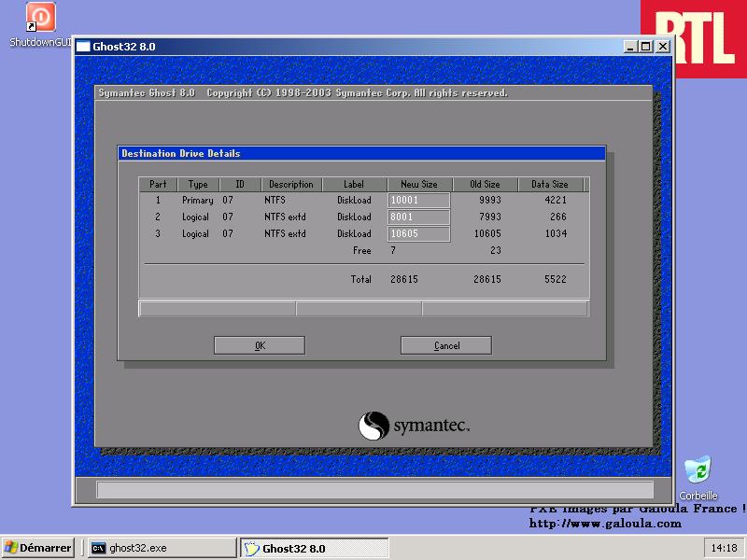Click old size value 7993
Screen dimensions: 747x560
click(x=489, y=217)
